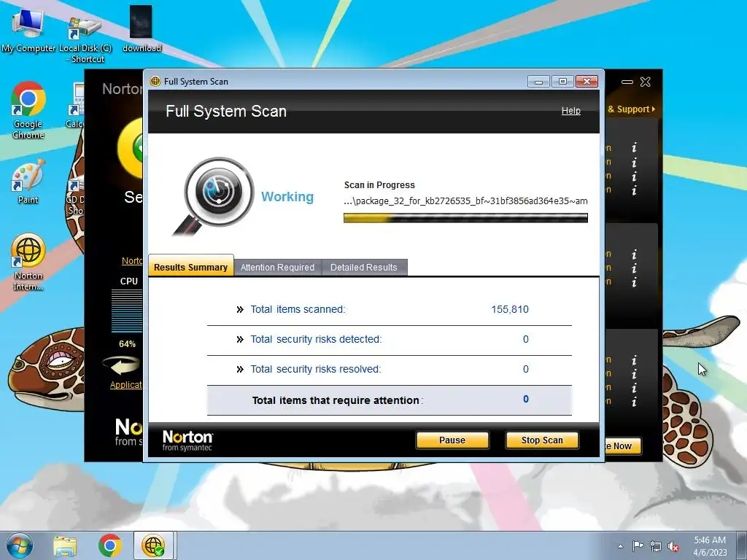The width and height of the screenshot is (747, 560).
Task: Click the Total items scanned label
Action: pyautogui.click(x=298, y=309)
